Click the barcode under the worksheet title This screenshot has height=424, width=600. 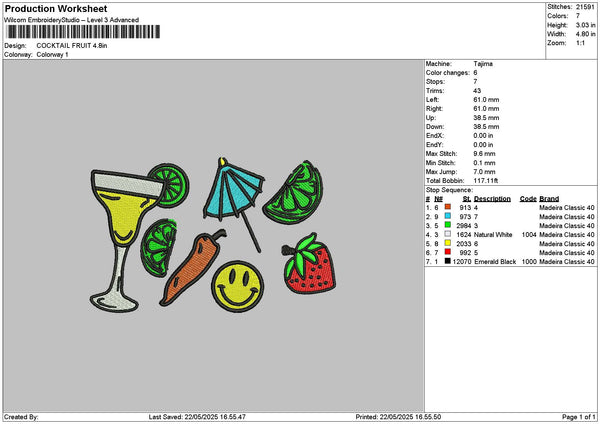point(83,32)
